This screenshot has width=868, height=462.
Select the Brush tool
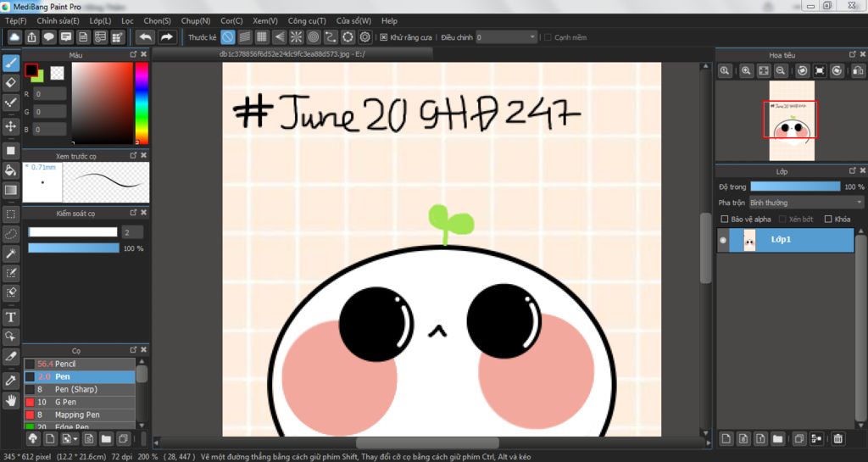coord(10,63)
